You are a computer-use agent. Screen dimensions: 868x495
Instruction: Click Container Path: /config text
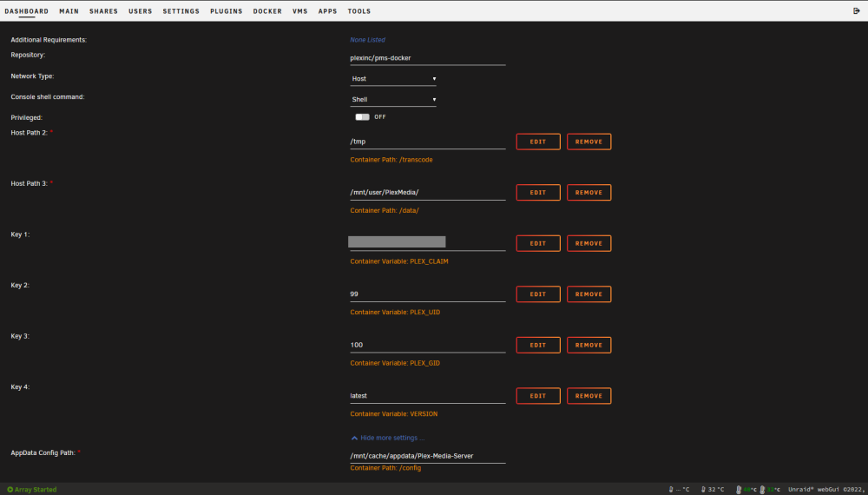pos(386,468)
